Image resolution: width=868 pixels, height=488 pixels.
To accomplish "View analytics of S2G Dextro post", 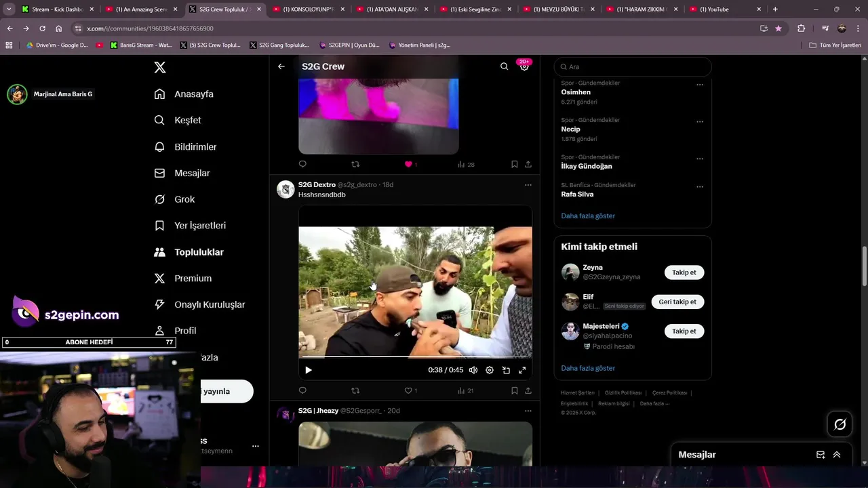I will pyautogui.click(x=466, y=390).
